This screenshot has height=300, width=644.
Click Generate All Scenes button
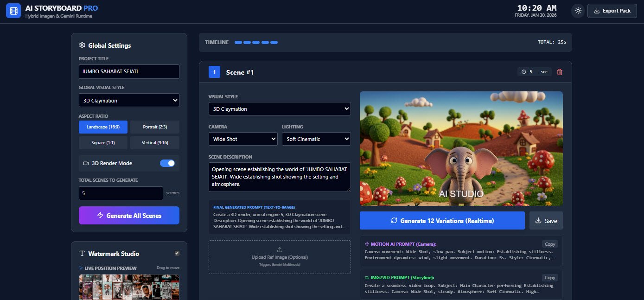pos(129,216)
